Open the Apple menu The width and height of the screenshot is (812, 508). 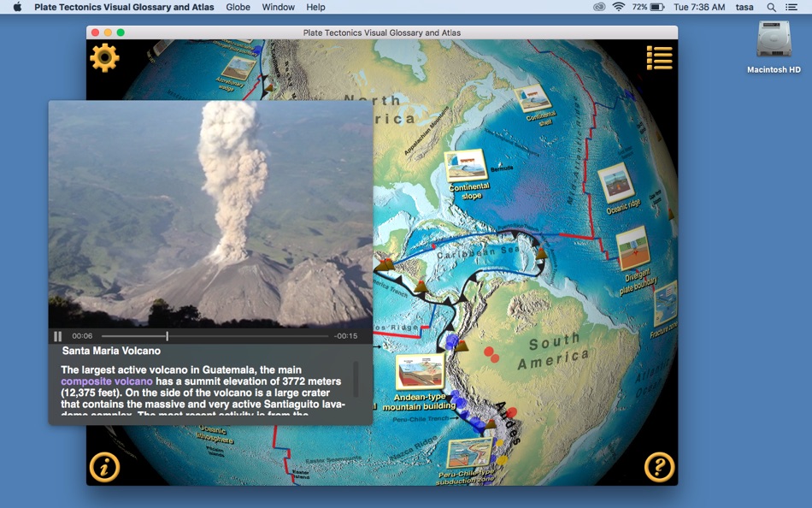(17, 7)
